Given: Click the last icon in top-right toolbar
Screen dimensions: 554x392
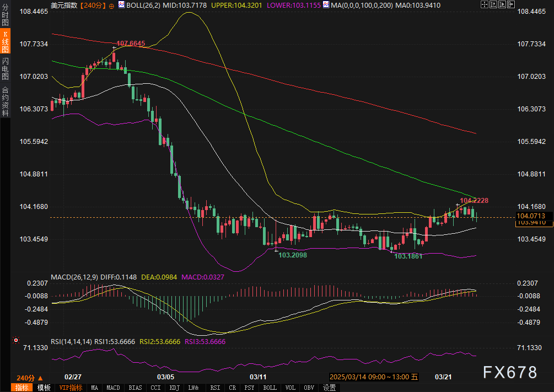Looking at the screenshot, I should pyautogui.click(x=510, y=4).
